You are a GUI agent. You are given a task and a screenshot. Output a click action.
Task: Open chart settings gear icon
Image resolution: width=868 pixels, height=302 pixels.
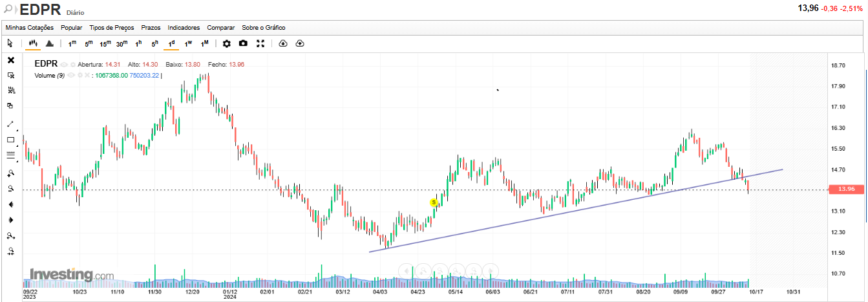tap(226, 43)
